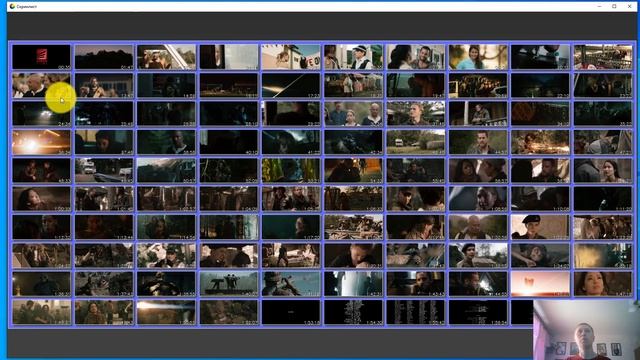Open the beret soldier beside village house thumbnail
Viewport: 640px width, 360px height.
(478, 256)
